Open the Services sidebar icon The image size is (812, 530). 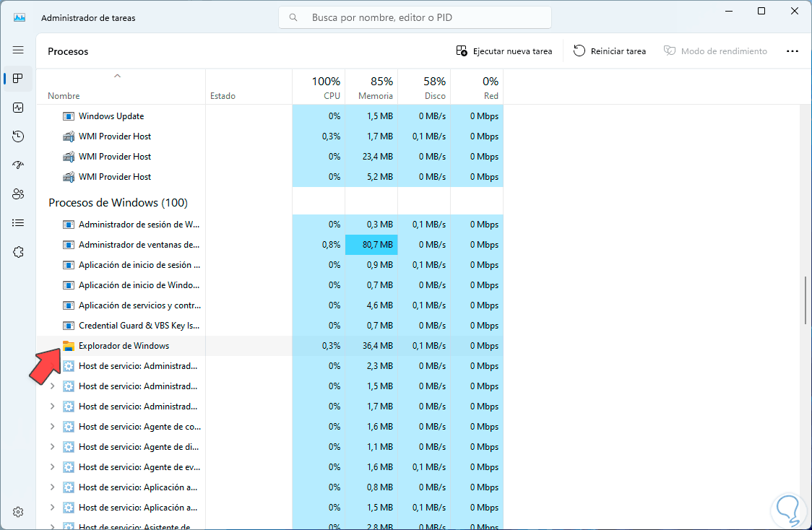18,252
